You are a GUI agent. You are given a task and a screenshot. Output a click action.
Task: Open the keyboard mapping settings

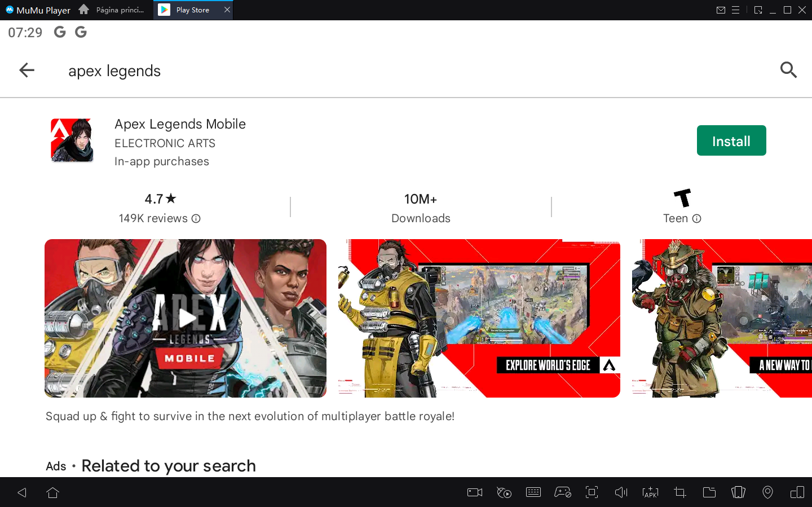(533, 492)
